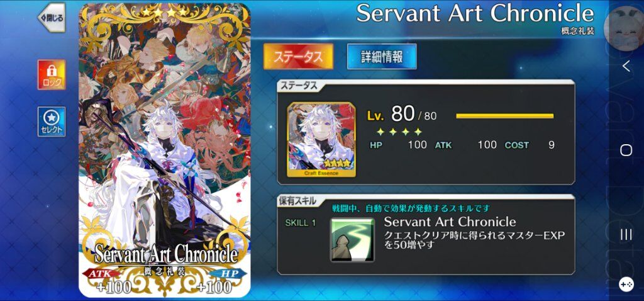Tap the ATK badge on card
This screenshot has height=301, width=644.
tap(101, 273)
